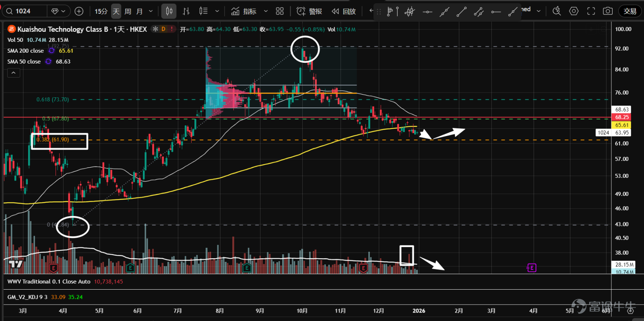Click the undo arrow in the top toolbar
The width and height of the screenshot is (644, 321).
coord(371,11)
